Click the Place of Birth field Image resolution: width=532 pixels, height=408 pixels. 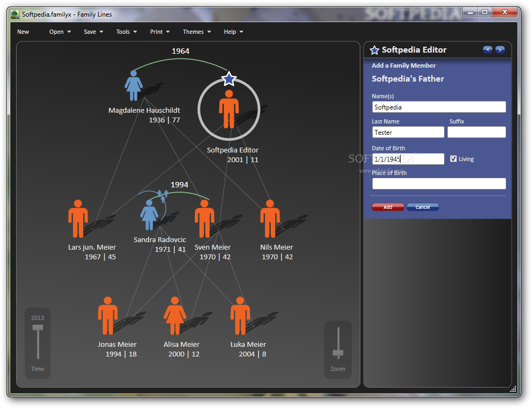tap(439, 184)
